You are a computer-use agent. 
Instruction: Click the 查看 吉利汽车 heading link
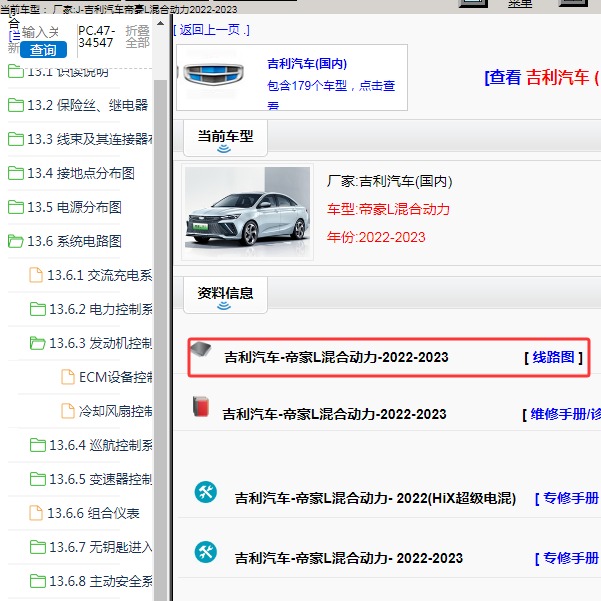coord(542,77)
